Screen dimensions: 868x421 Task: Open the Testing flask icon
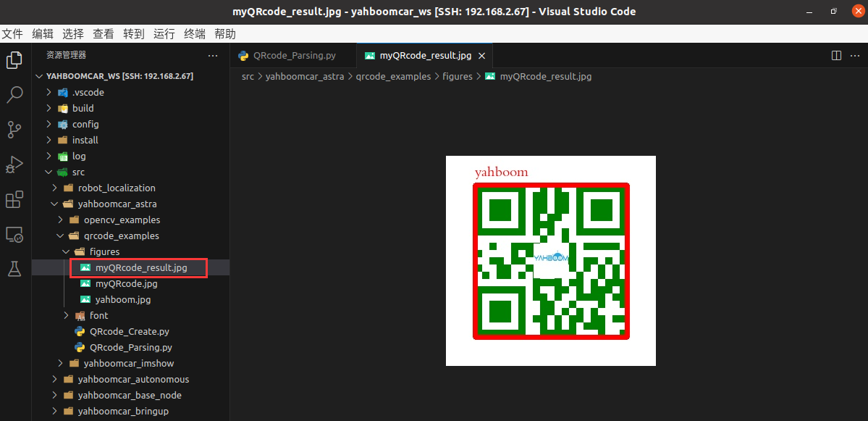tap(14, 269)
